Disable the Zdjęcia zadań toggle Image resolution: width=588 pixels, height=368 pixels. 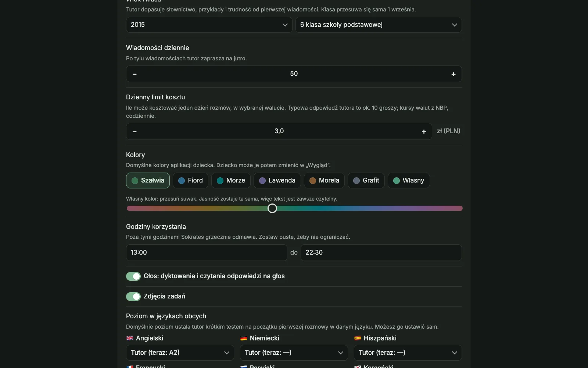tap(133, 297)
